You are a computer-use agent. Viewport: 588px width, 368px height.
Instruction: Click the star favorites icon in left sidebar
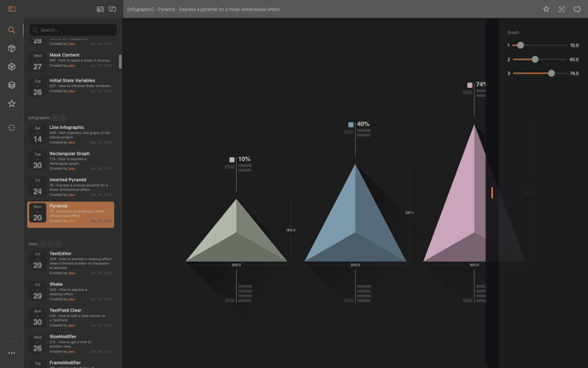click(x=12, y=103)
